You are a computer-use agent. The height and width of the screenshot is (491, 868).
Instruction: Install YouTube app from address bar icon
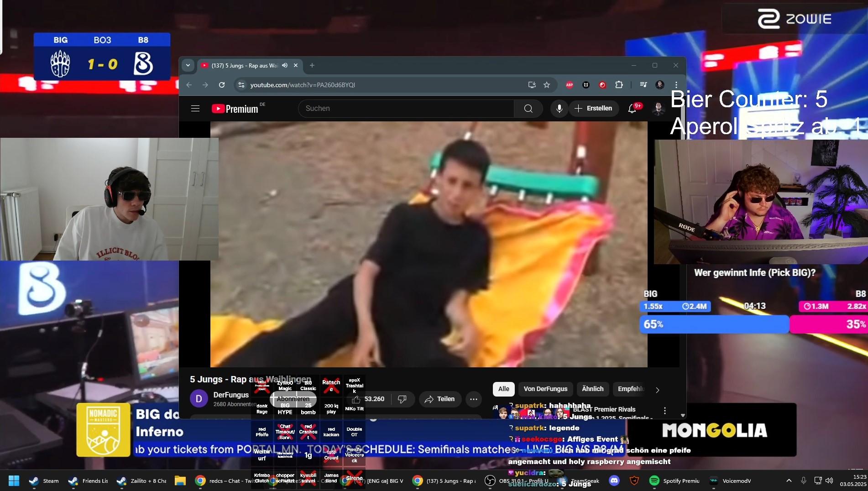[x=532, y=85]
